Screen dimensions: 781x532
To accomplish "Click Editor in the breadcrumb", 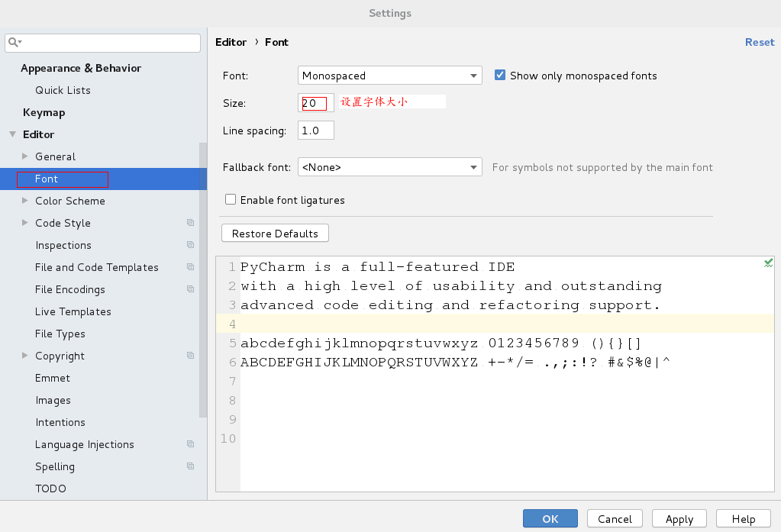I will 231,42.
